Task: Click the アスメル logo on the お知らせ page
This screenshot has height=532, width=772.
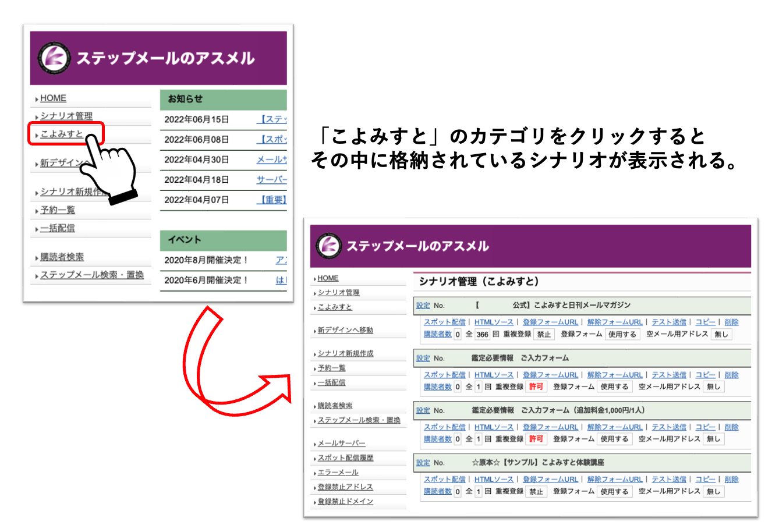Action: [54, 58]
